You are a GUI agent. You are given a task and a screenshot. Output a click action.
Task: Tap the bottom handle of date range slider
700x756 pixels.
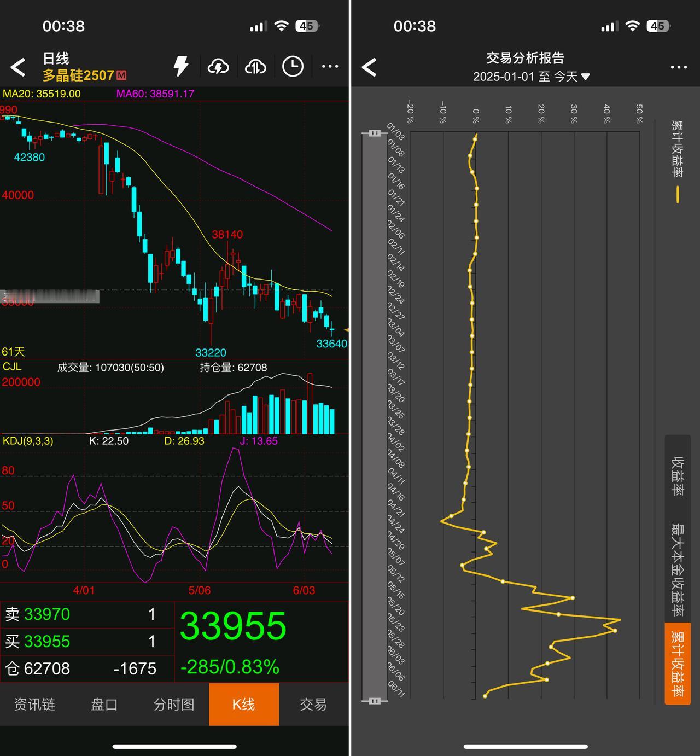pyautogui.click(x=375, y=701)
